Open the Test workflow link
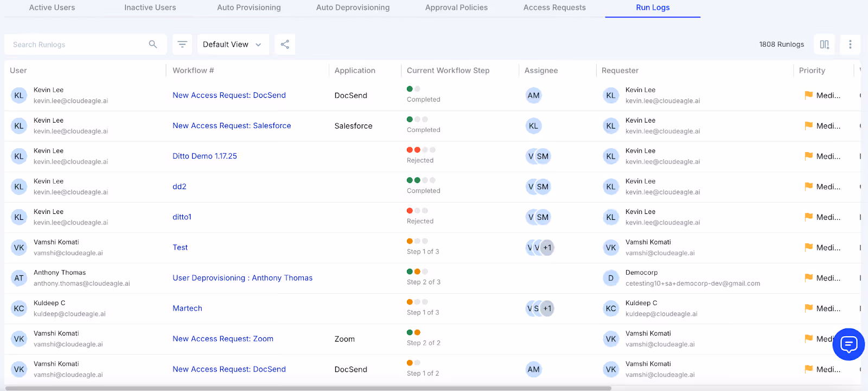 (180, 247)
